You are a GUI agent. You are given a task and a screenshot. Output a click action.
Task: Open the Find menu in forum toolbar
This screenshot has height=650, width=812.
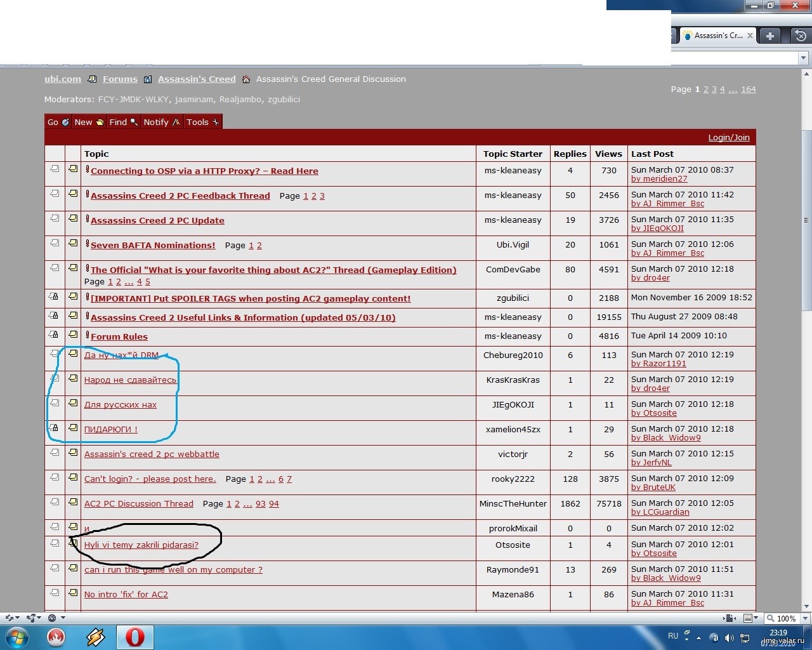pos(123,122)
